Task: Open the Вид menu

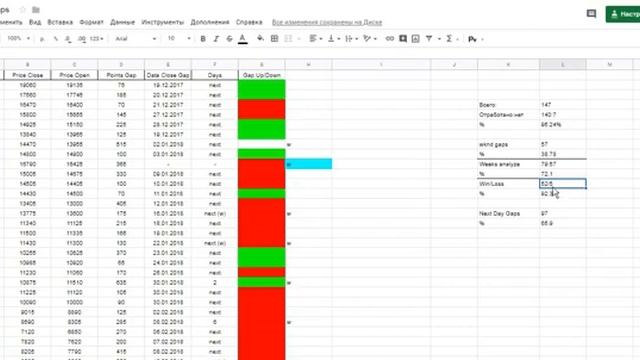Action: click(35, 22)
